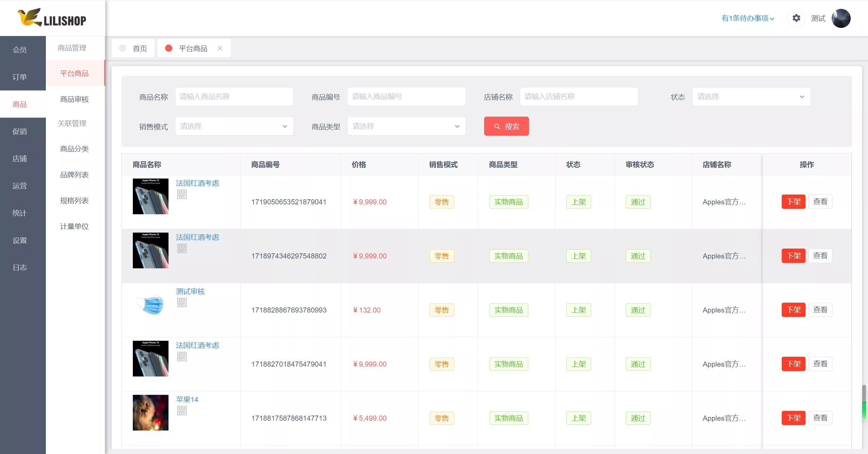Click the settings gear icon in header
Screen dimensions: 868x454
pos(796,18)
